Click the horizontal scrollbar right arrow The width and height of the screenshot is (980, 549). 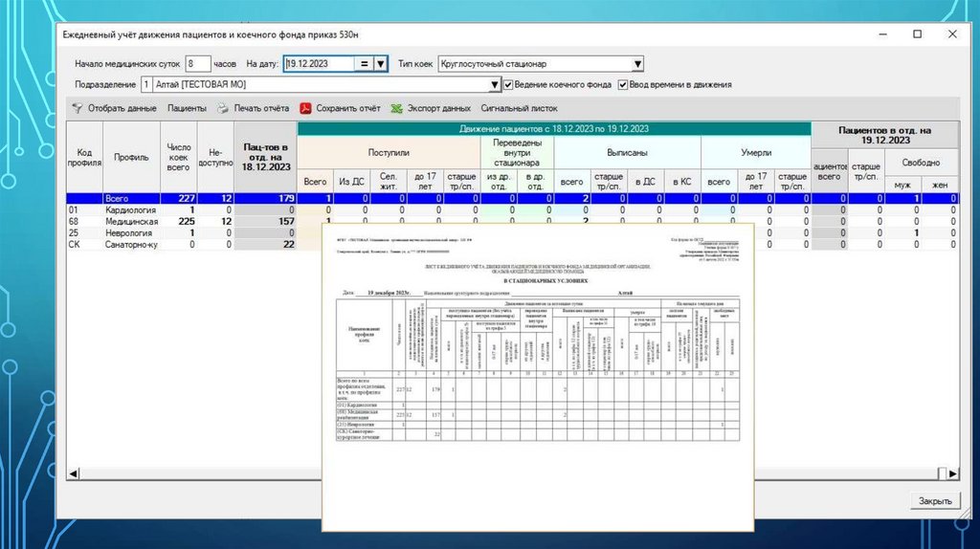click(952, 472)
